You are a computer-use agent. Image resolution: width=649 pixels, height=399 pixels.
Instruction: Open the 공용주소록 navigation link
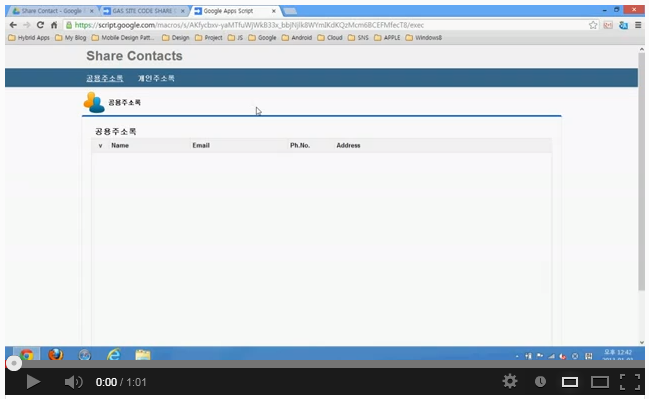tap(105, 78)
